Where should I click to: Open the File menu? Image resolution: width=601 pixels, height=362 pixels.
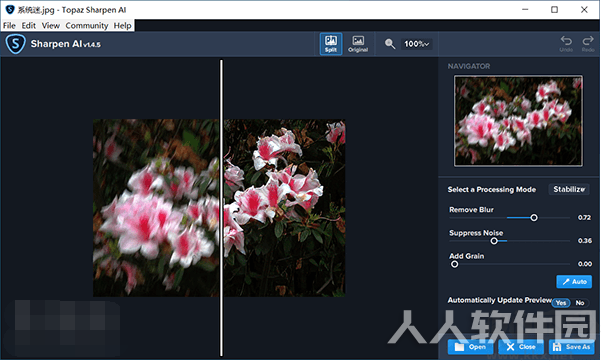point(9,25)
